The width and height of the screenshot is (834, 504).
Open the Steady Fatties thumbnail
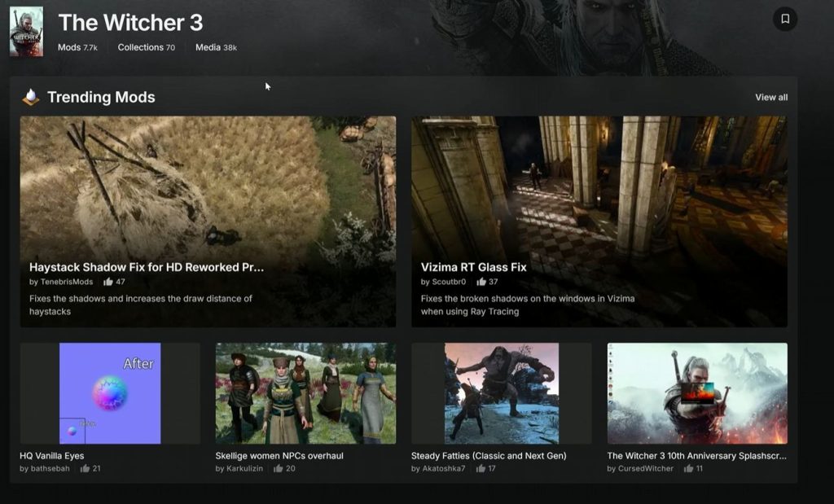pos(502,393)
